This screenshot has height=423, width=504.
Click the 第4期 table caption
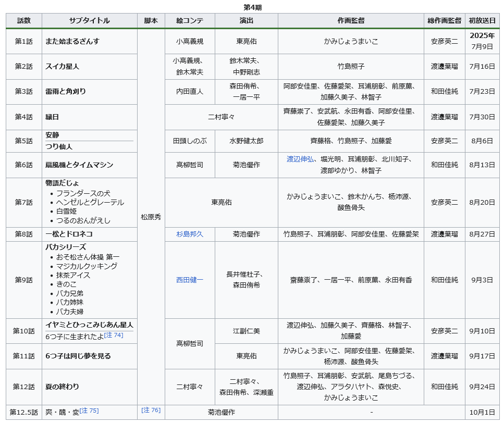click(252, 7)
